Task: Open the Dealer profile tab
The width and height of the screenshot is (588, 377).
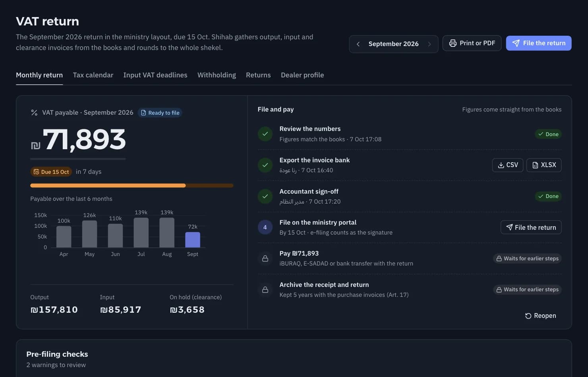Action: click(x=302, y=75)
